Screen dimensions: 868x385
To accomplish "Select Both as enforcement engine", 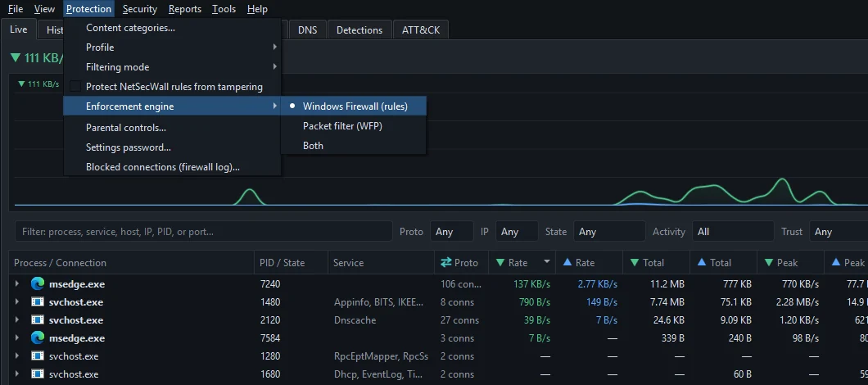I will point(354,146).
